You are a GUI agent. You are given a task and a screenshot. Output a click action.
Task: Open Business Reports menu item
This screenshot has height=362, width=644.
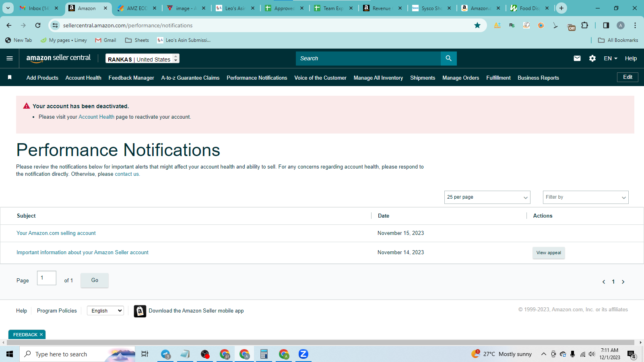pos(538,78)
